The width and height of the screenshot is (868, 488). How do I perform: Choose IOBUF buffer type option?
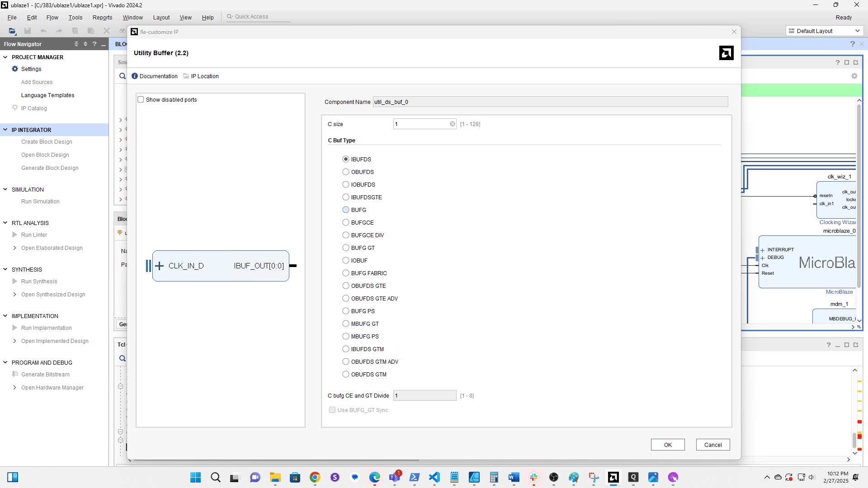point(346,260)
